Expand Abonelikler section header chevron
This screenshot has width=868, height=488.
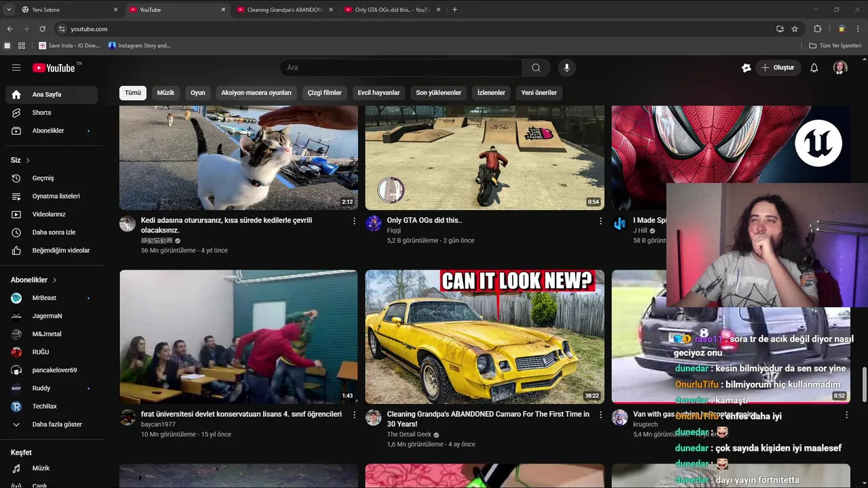tap(54, 280)
